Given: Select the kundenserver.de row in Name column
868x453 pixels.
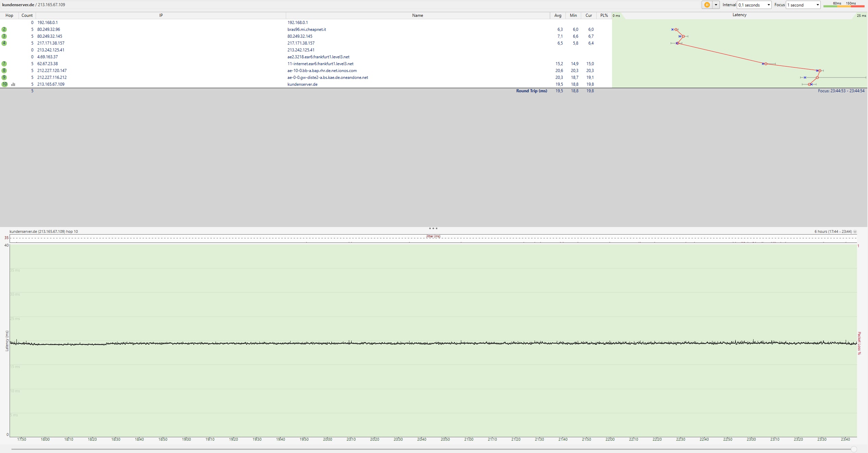Looking at the screenshot, I should 302,84.
